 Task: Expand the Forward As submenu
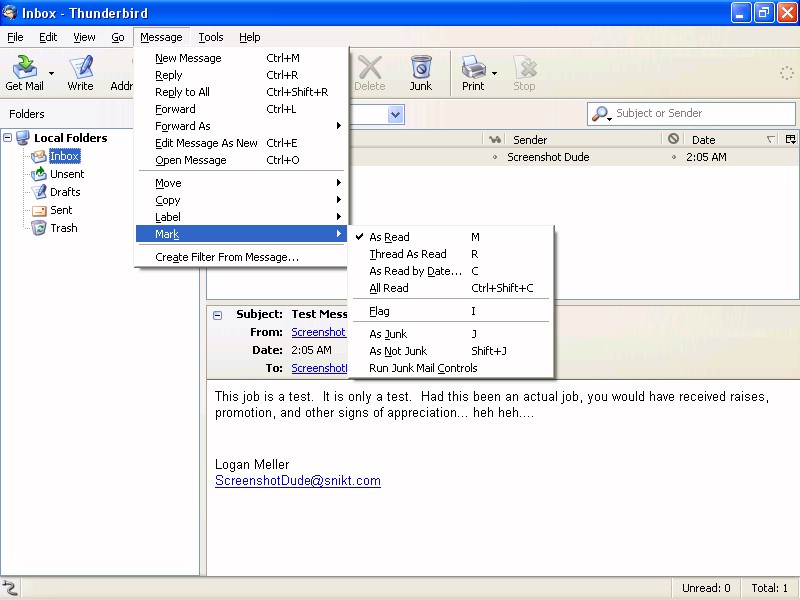coord(241,126)
